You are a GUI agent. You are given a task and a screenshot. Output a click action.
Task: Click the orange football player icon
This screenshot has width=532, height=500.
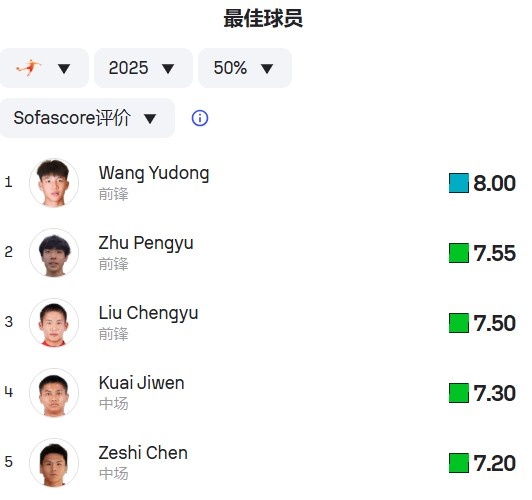(29, 68)
